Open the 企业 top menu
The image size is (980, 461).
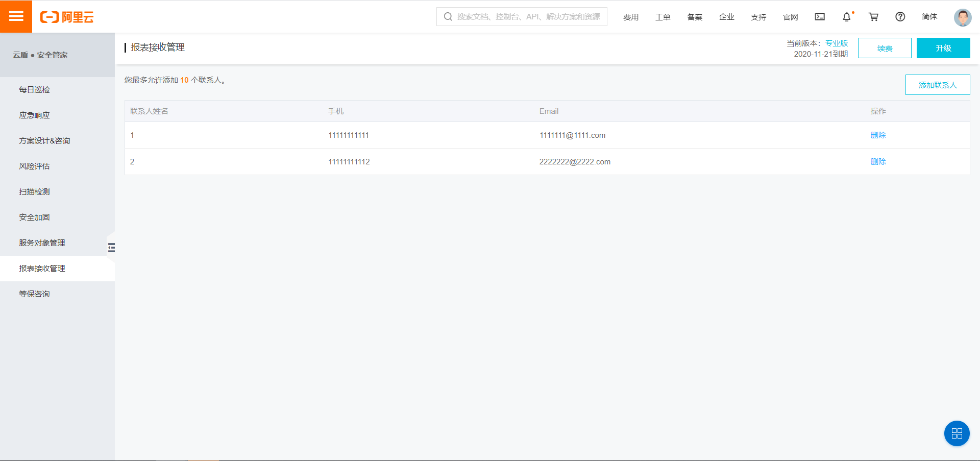tap(727, 17)
